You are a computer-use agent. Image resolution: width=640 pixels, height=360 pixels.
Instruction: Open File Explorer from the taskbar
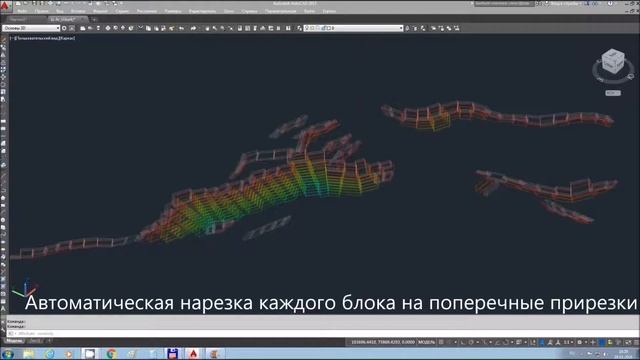pos(29,353)
